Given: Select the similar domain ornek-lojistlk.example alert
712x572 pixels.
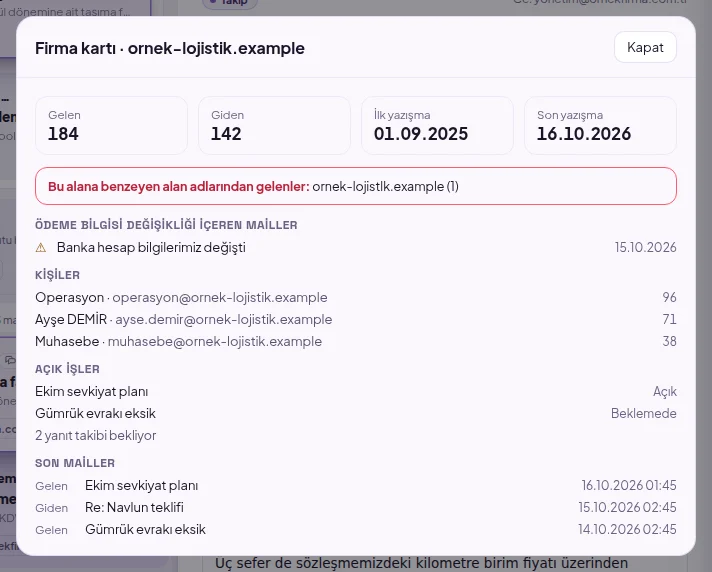Looking at the screenshot, I should click(356, 186).
